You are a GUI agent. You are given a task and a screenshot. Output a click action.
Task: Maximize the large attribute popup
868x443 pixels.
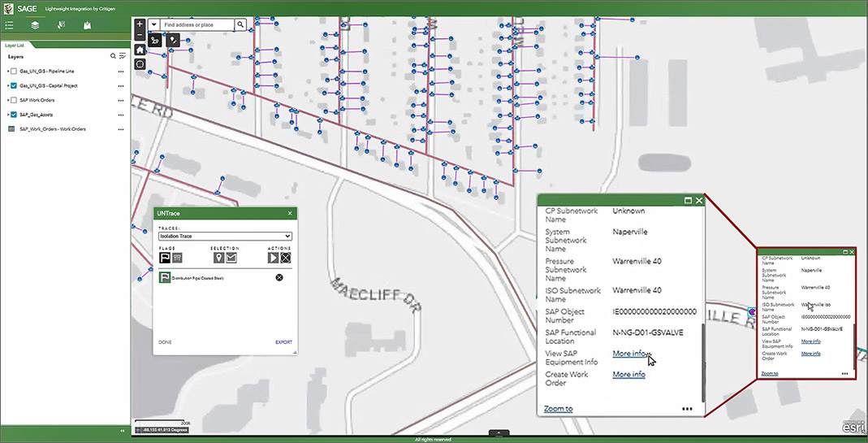click(688, 201)
